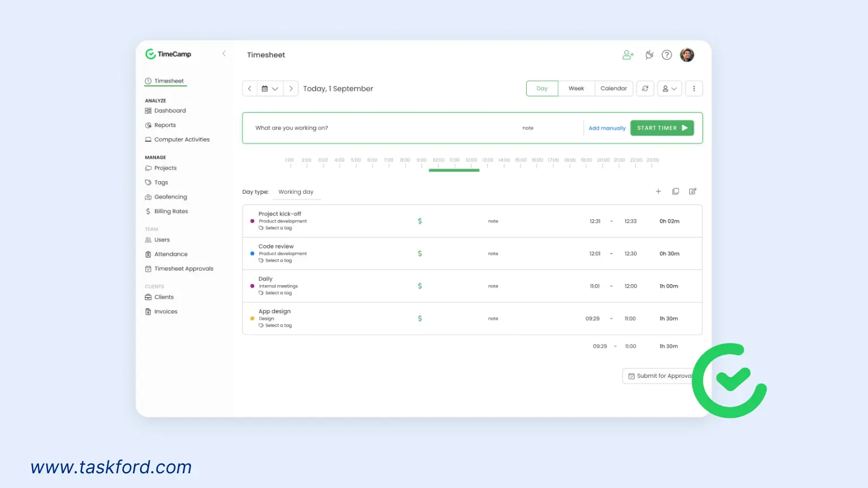Click the Submit for Approval button
Image resolution: width=868 pixels, height=488 pixels.
pos(659,376)
